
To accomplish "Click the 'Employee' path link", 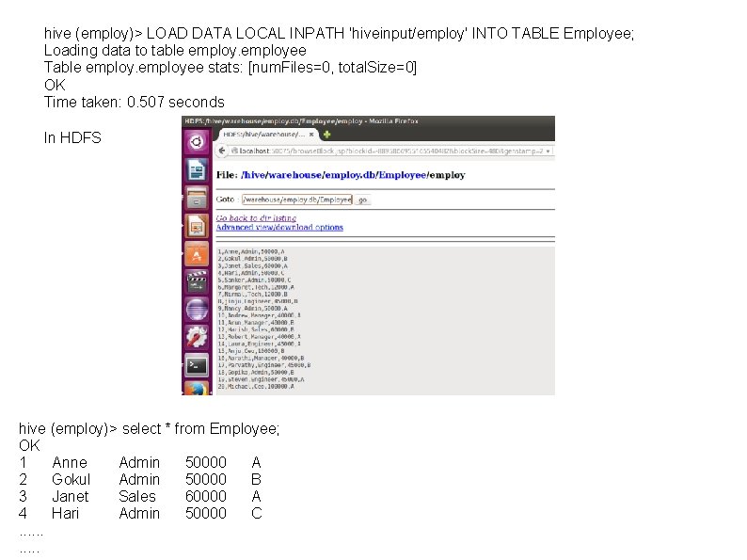I will coord(402,175).
